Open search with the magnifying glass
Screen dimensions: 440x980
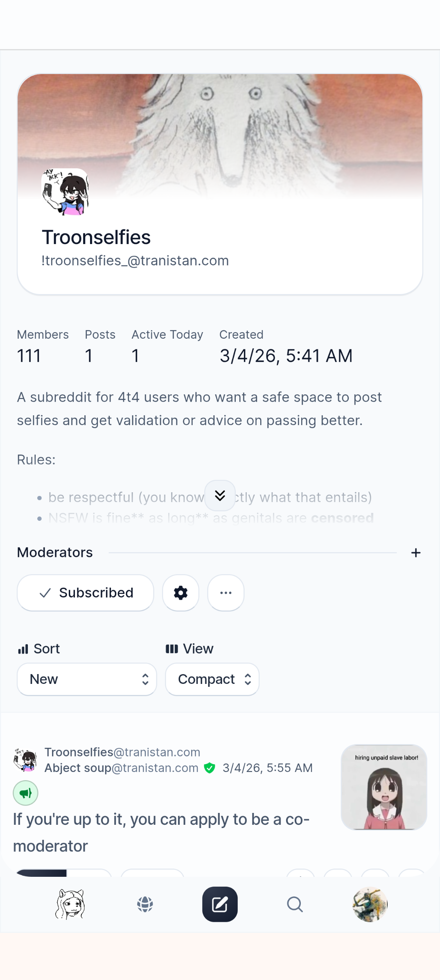295,904
